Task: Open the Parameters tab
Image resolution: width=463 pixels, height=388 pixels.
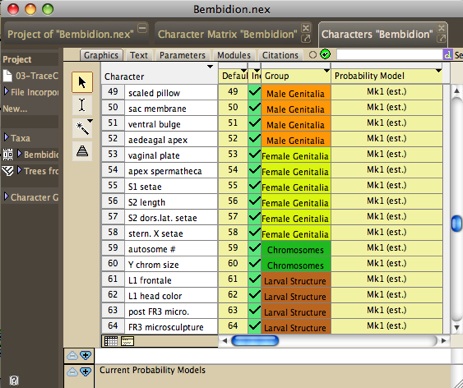Action: 182,55
